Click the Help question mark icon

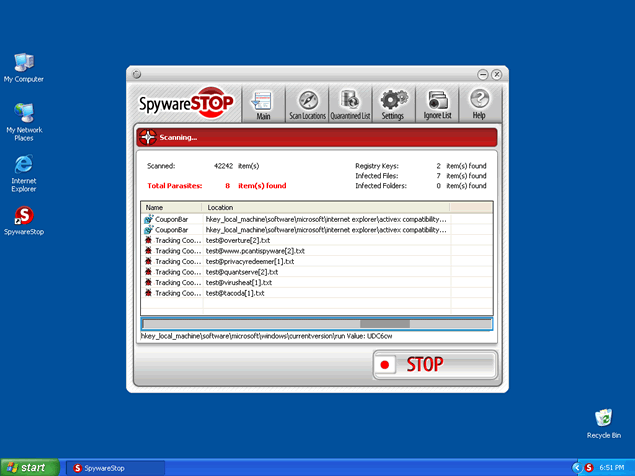479,104
